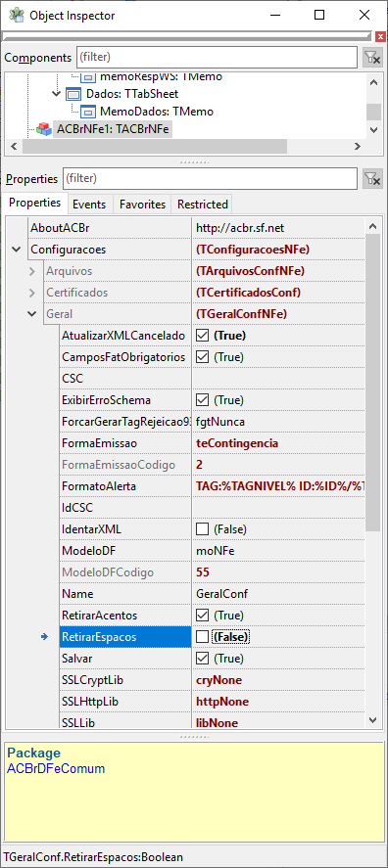Click the SSLLib value libNone
Screen dimensions: 388x868
click(218, 723)
